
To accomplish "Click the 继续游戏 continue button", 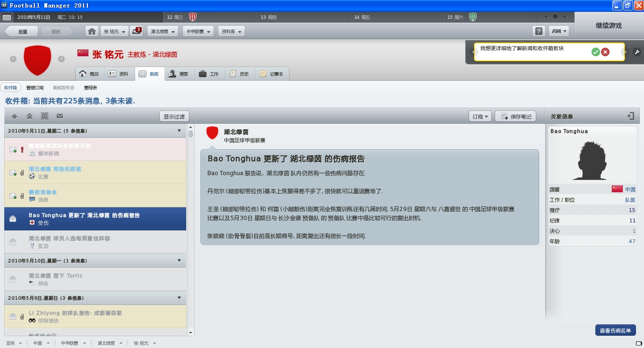I will tap(609, 26).
